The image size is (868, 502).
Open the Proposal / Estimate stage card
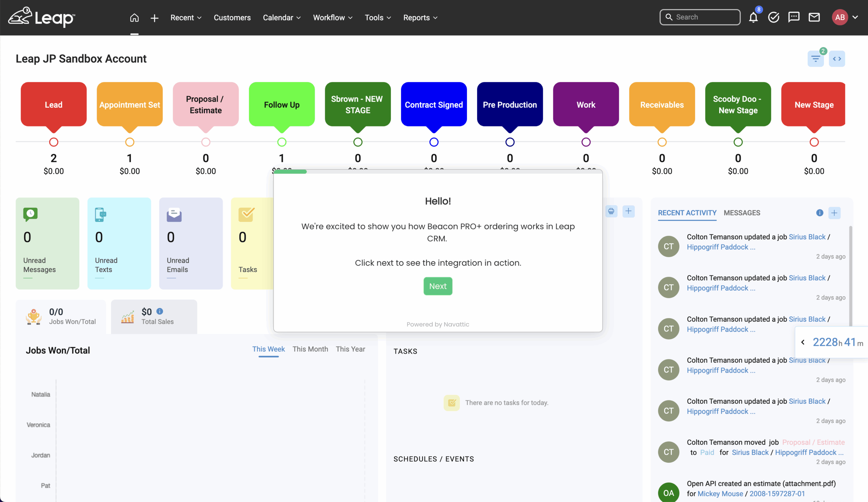205,105
